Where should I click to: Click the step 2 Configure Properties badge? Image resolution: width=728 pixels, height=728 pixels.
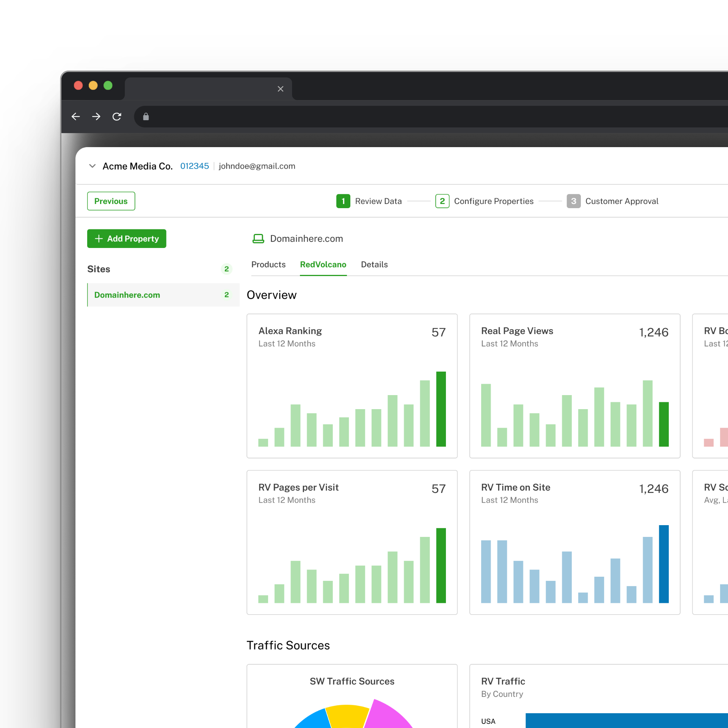point(442,201)
